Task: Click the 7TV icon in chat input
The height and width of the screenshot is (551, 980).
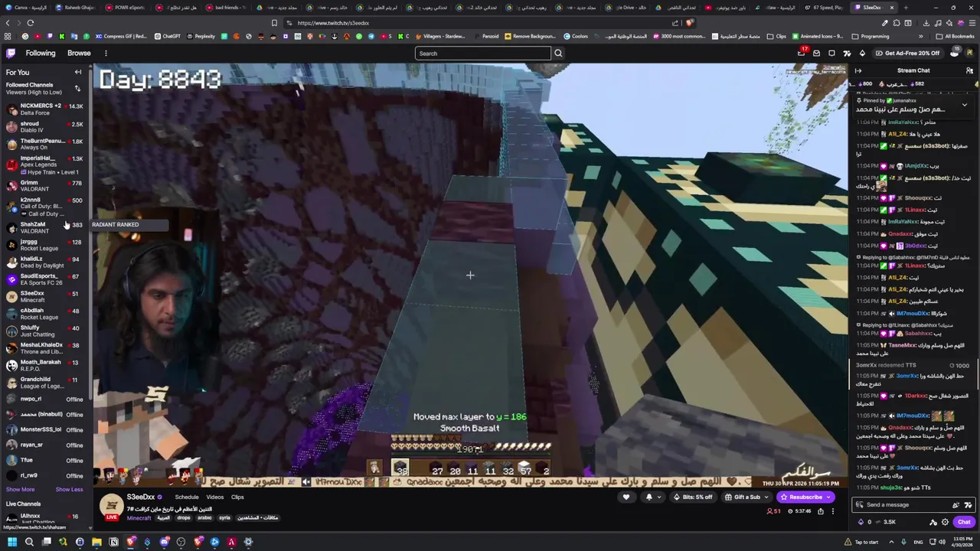Action: point(968,505)
